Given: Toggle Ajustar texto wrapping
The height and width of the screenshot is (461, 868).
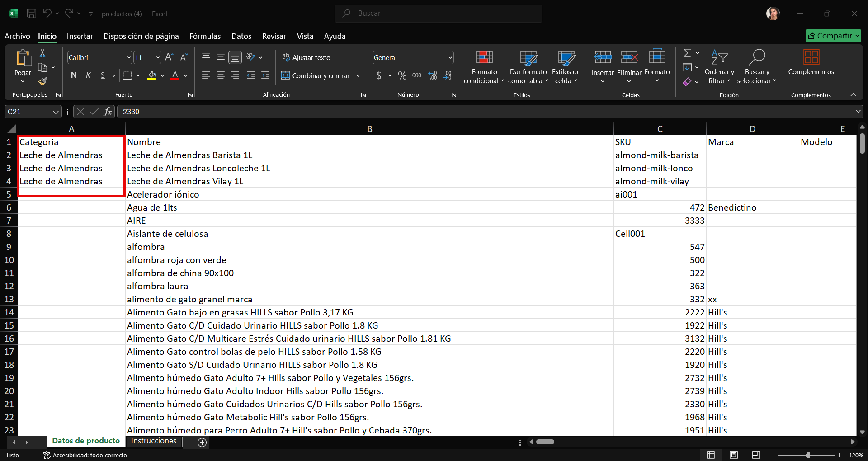Looking at the screenshot, I should pyautogui.click(x=306, y=57).
